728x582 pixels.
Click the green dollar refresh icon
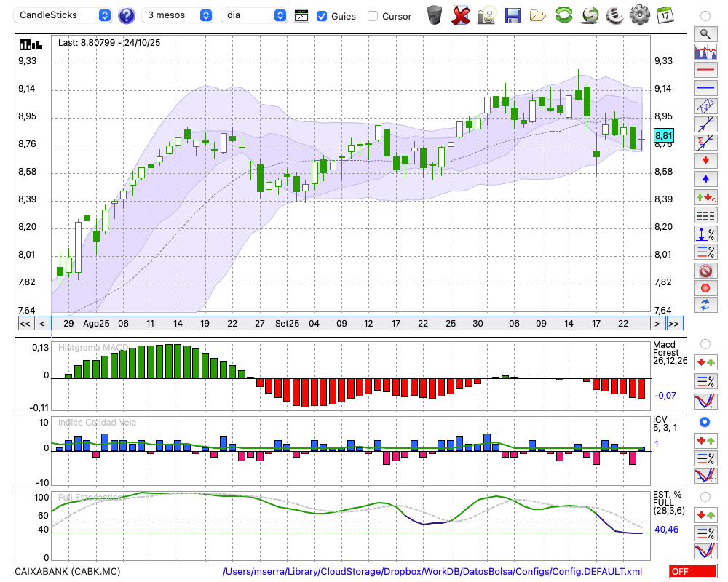pos(590,15)
